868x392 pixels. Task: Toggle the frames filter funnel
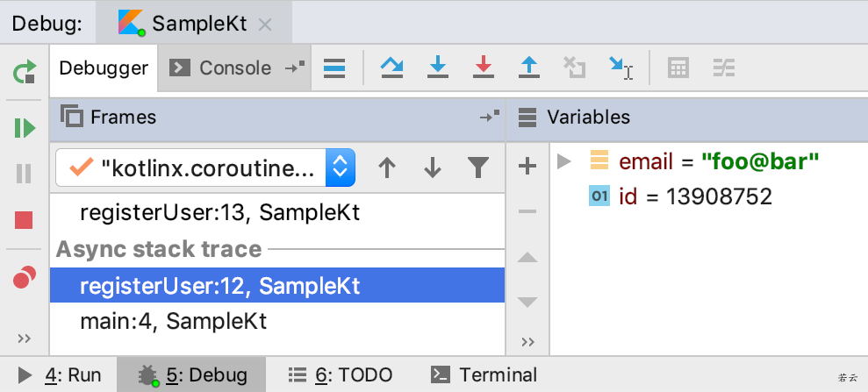(477, 167)
